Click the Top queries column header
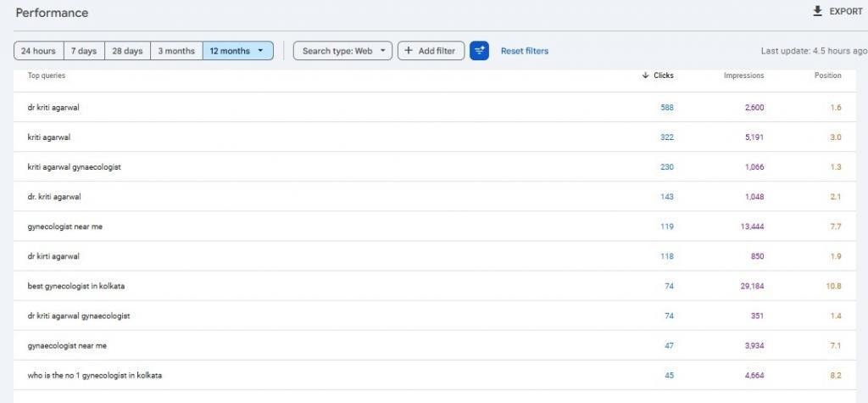This screenshot has width=868, height=403. [x=47, y=76]
